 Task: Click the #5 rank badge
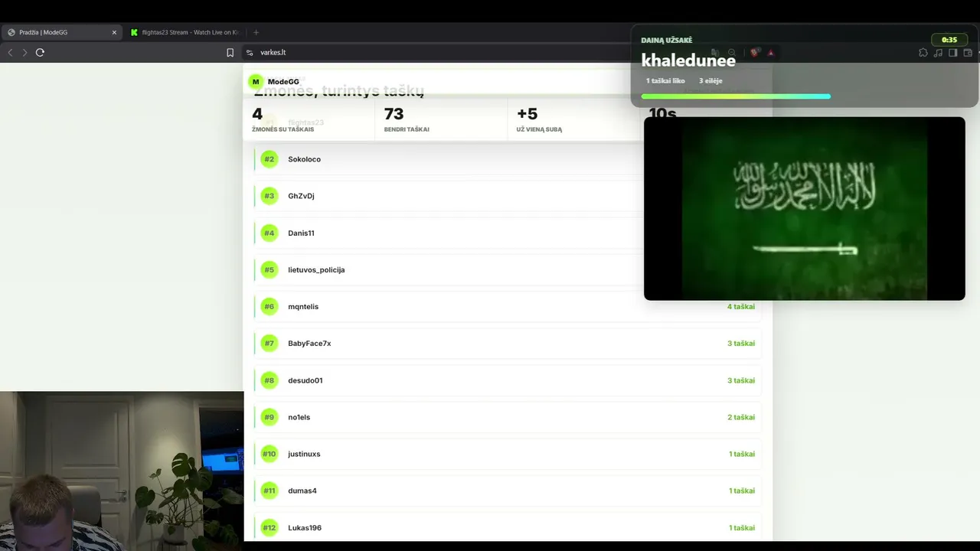pos(269,269)
